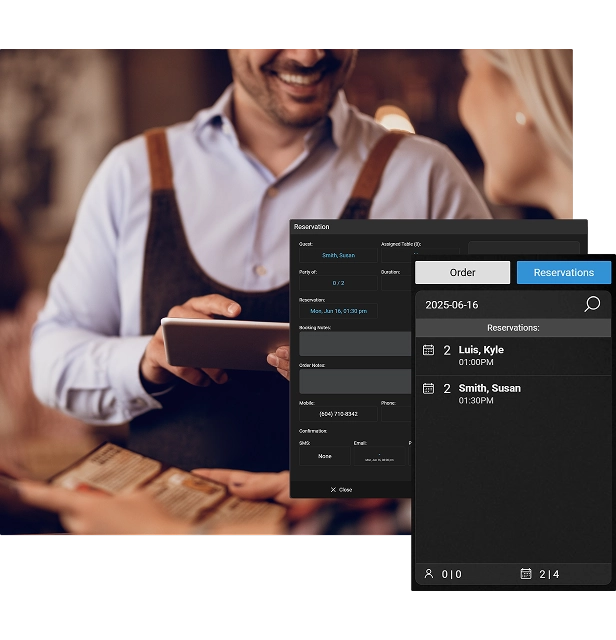This screenshot has height=640, width=616.
Task: Click the 2025-06-16 date selector
Action: [452, 305]
